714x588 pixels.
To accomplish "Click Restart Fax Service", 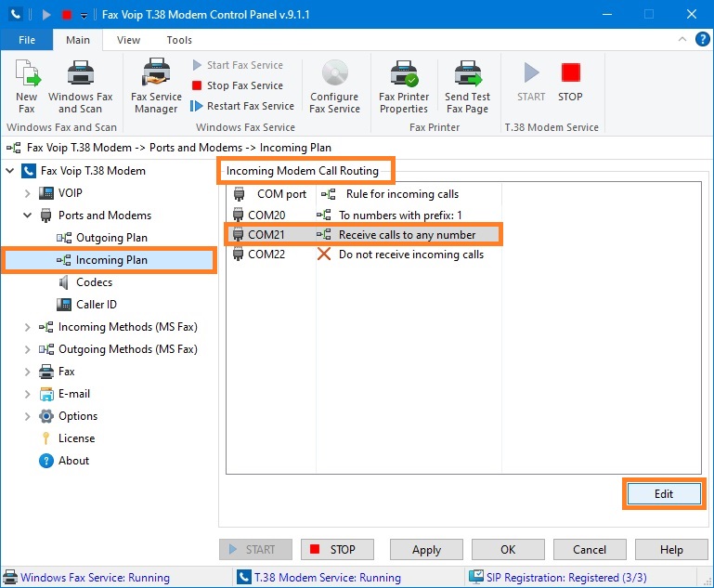I will (242, 106).
